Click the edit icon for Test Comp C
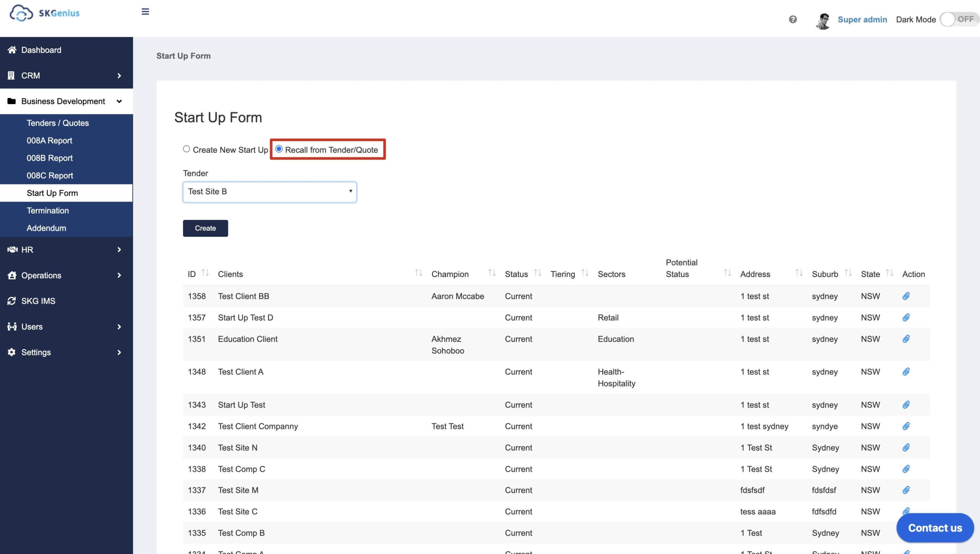The height and width of the screenshot is (554, 980). 906,469
